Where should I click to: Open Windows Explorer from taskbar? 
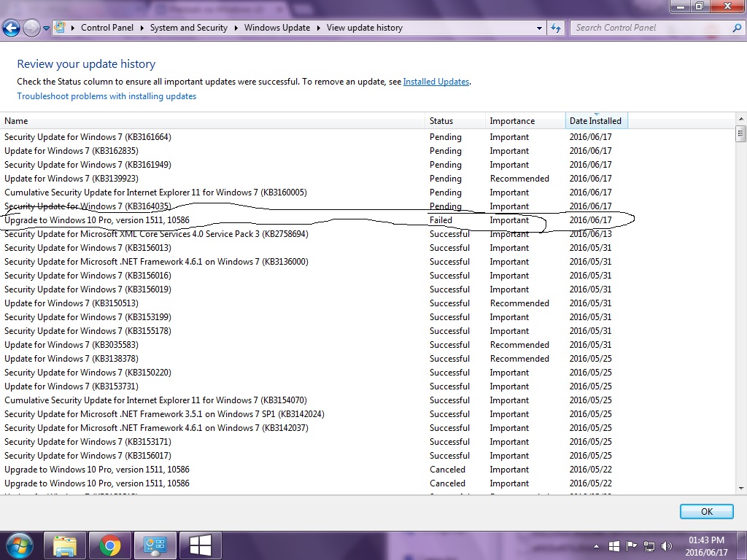pos(65,546)
